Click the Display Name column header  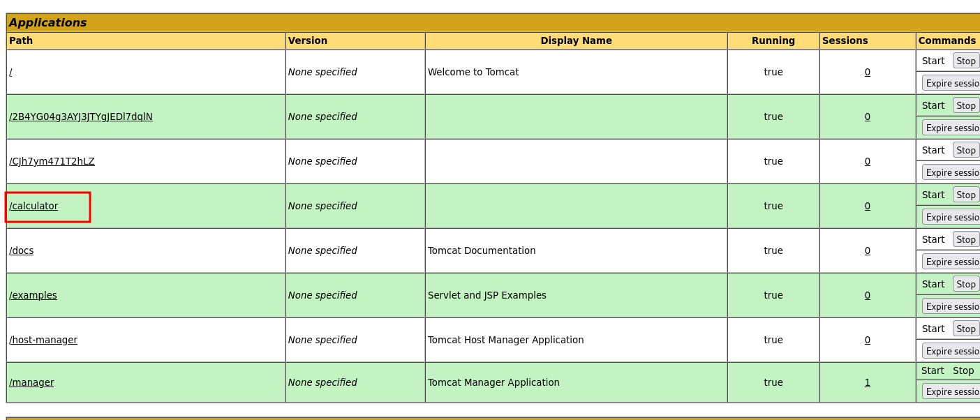coord(577,40)
